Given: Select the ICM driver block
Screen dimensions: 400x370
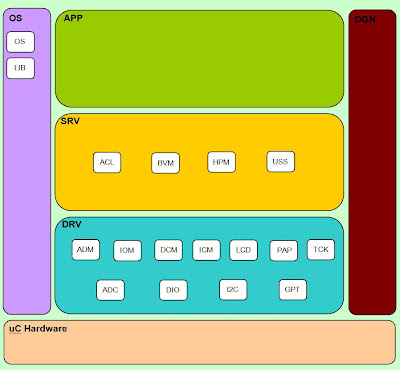Looking at the screenshot, I should tap(206, 250).
